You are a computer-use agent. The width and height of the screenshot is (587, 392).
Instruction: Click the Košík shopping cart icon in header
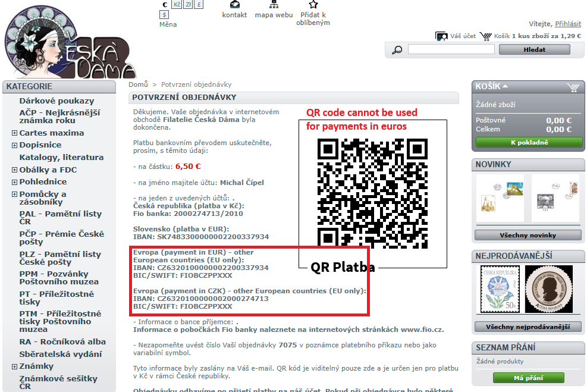click(x=486, y=36)
